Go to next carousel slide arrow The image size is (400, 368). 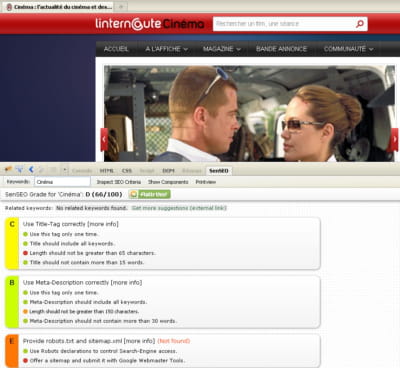(x=395, y=140)
